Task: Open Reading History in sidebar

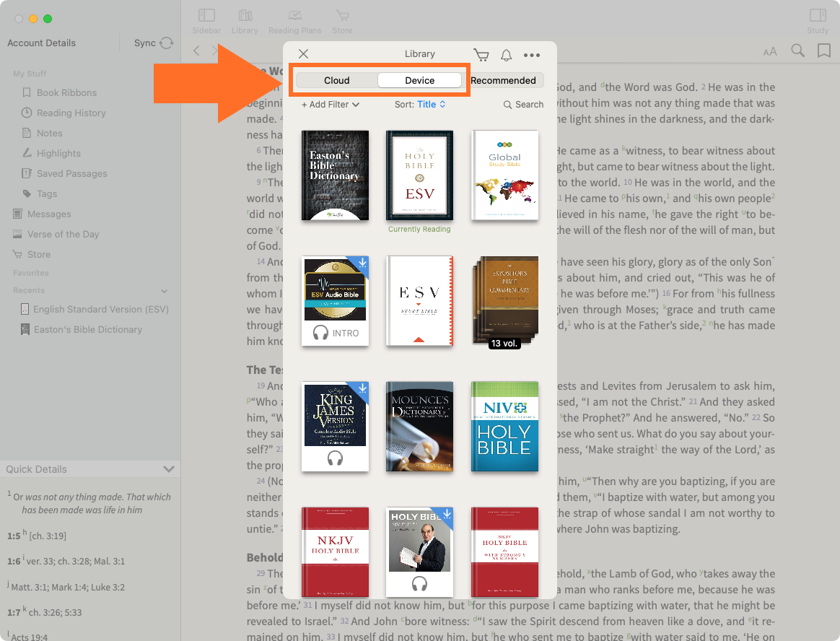Action: (64, 113)
